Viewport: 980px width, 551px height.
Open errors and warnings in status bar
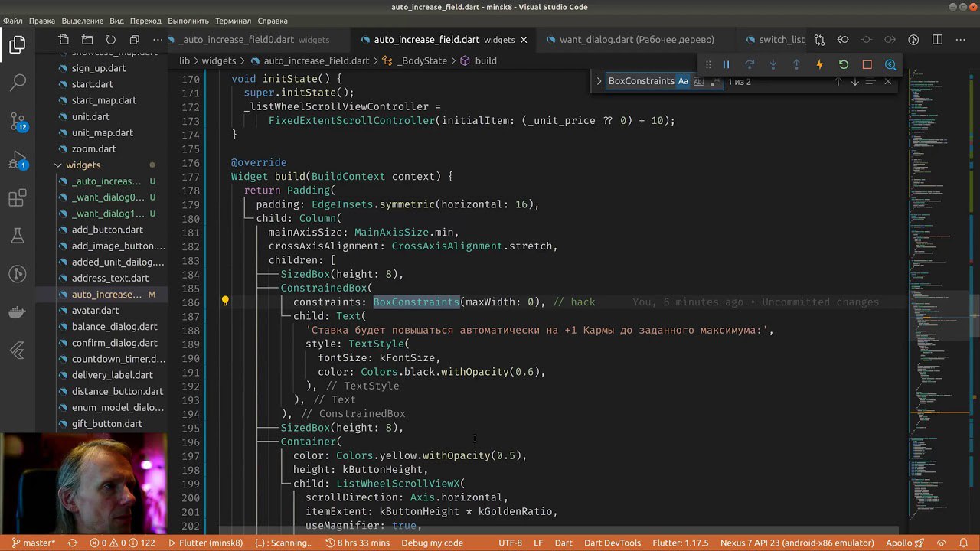point(122,543)
